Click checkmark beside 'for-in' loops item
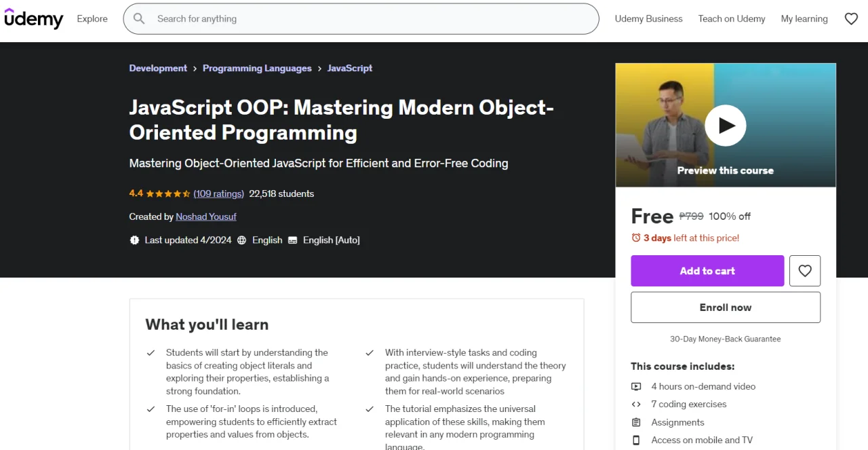868x450 pixels. click(x=151, y=409)
